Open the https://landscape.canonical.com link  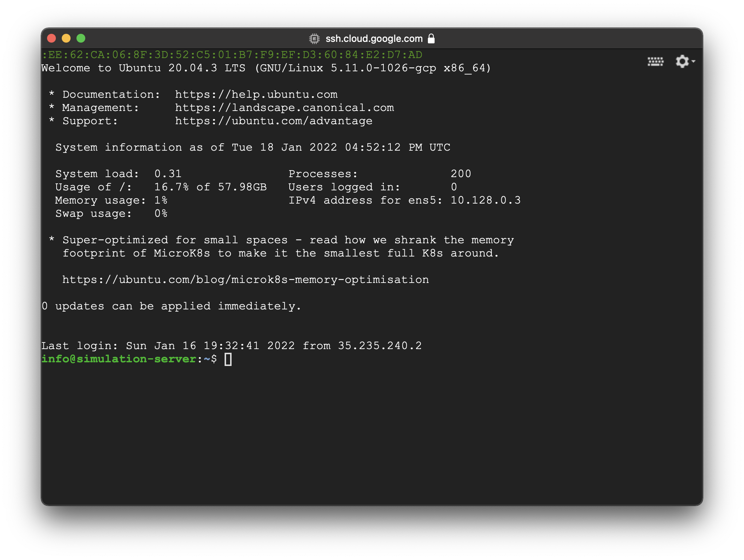285,108
